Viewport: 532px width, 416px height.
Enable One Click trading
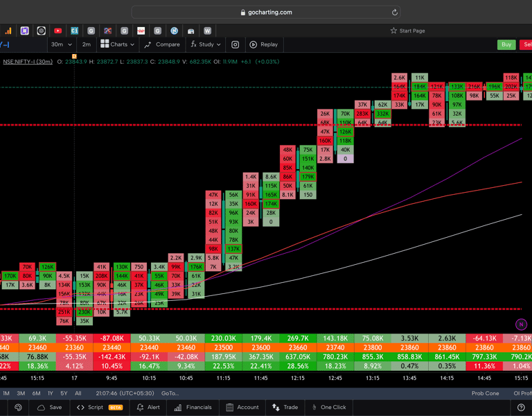click(x=329, y=407)
